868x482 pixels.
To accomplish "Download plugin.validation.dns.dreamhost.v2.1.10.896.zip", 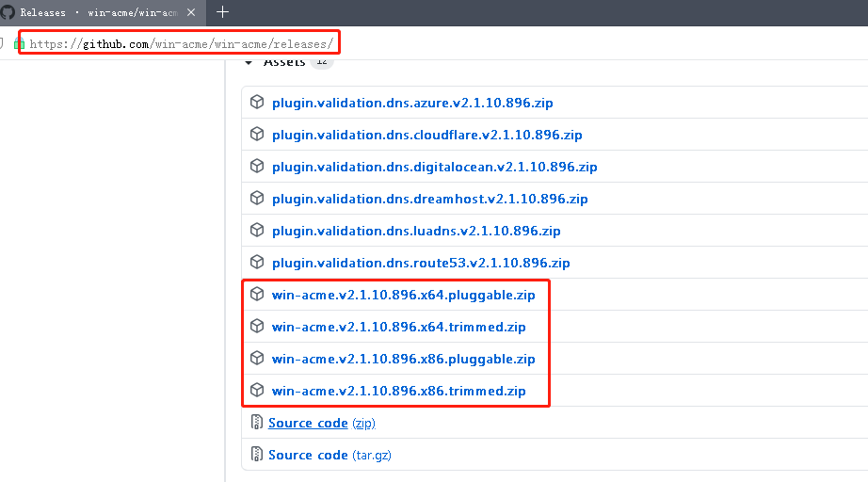I will point(429,200).
